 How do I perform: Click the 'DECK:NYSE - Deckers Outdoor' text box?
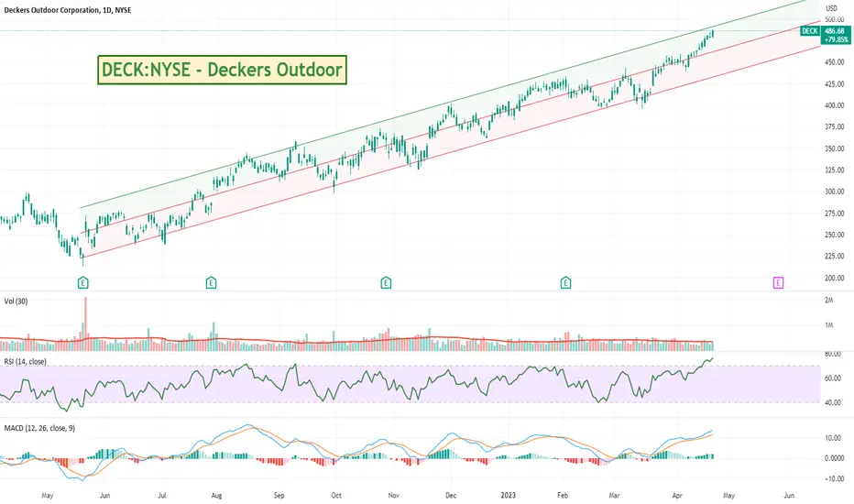[223, 70]
